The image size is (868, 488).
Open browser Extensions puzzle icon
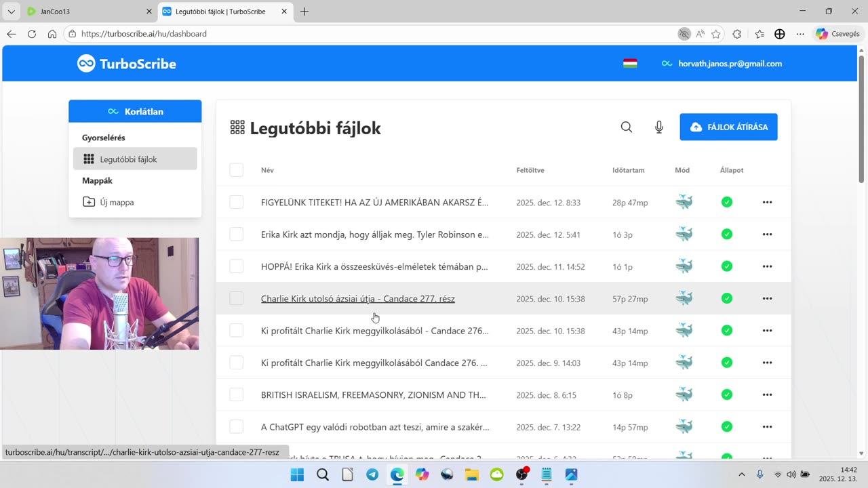tap(737, 34)
